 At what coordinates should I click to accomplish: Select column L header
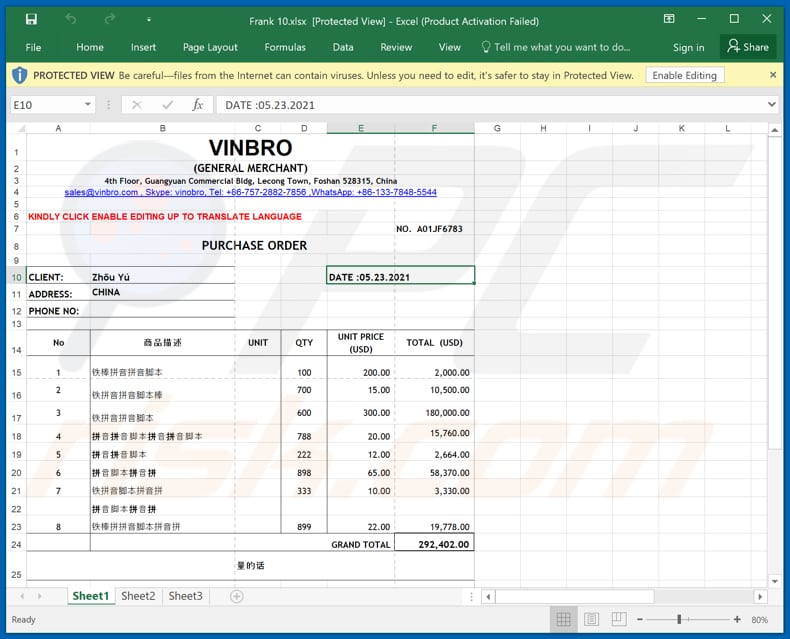click(x=728, y=129)
